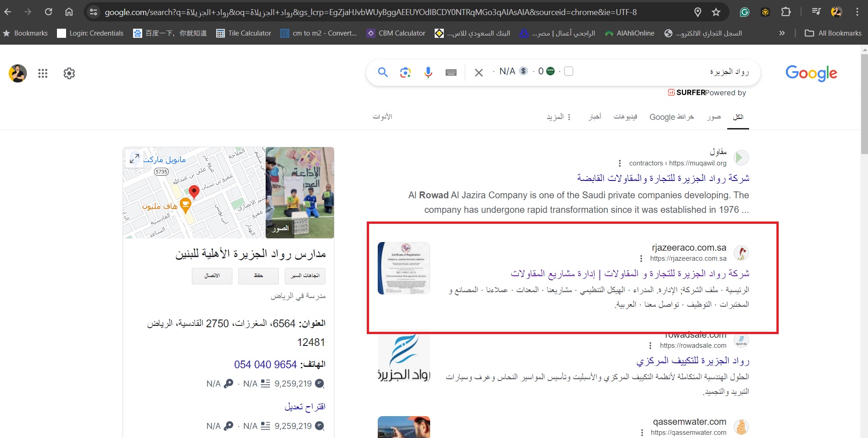Expand the المزيد more filters menu
The width and height of the screenshot is (868, 438).
click(x=559, y=117)
